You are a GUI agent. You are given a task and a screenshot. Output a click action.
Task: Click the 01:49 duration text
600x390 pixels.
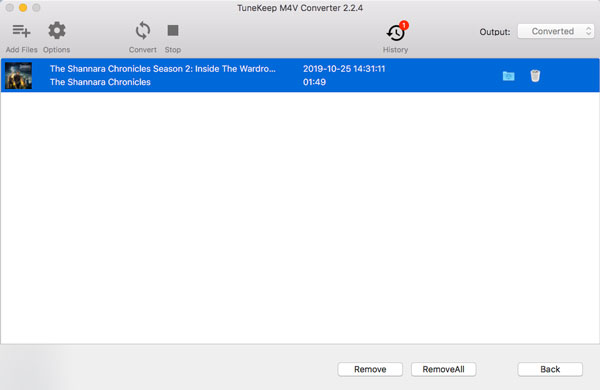[x=315, y=82]
